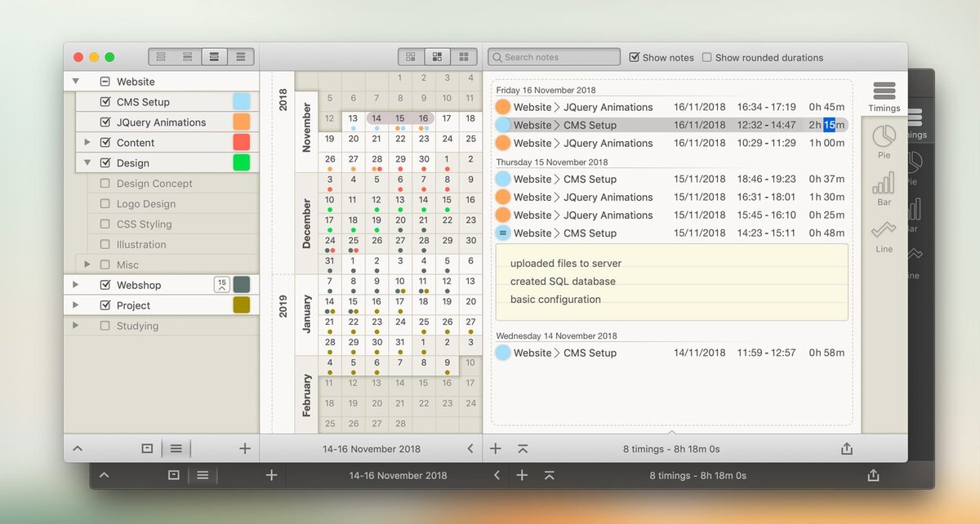
Task: Open the CMS Setup blue color swatch
Action: 242,101
